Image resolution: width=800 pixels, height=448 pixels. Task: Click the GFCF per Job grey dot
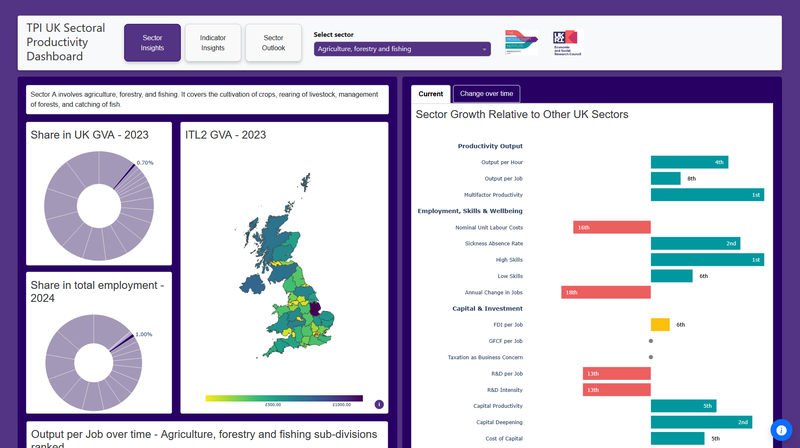(x=651, y=341)
